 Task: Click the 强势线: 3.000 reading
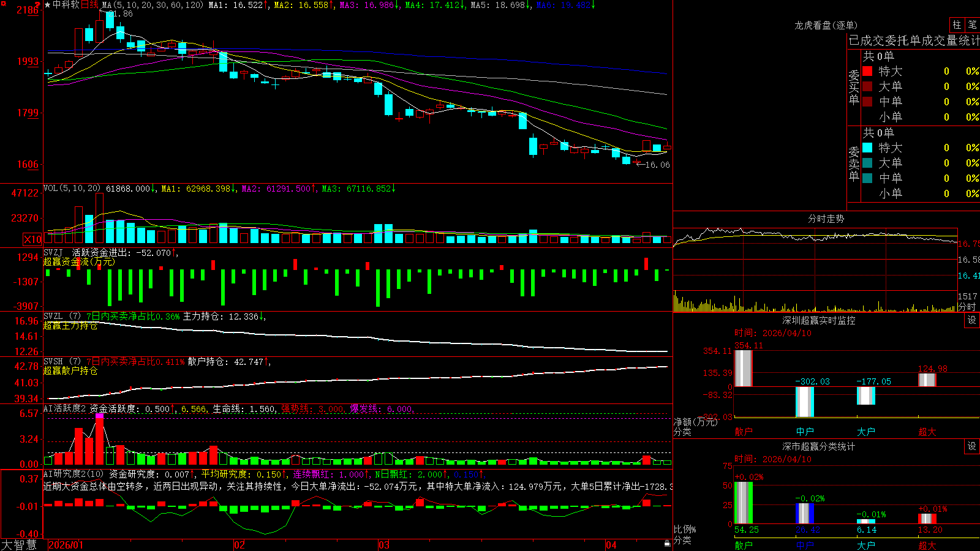(x=313, y=409)
